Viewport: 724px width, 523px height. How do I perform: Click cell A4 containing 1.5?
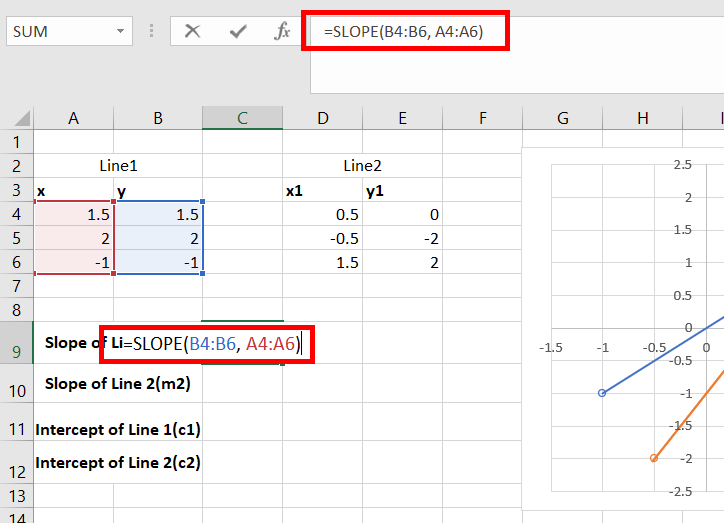point(73,214)
